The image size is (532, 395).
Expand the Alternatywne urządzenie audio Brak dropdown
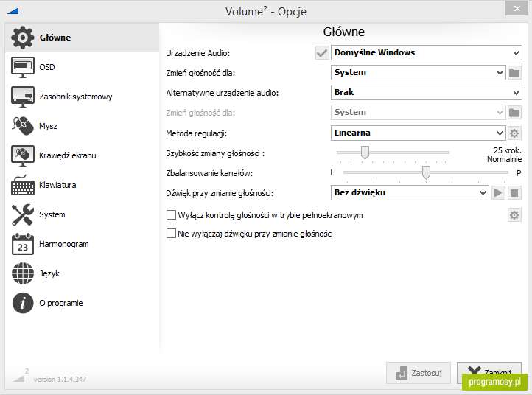pos(426,92)
